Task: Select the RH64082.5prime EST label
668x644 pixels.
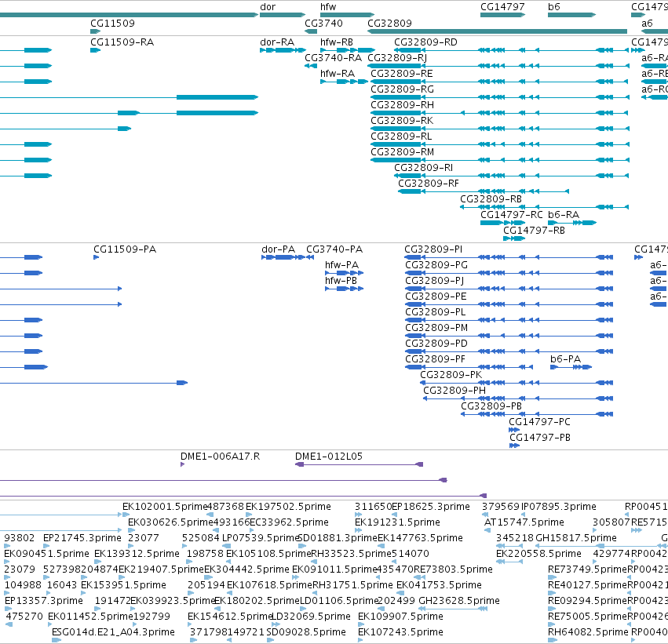Action: click(x=588, y=632)
